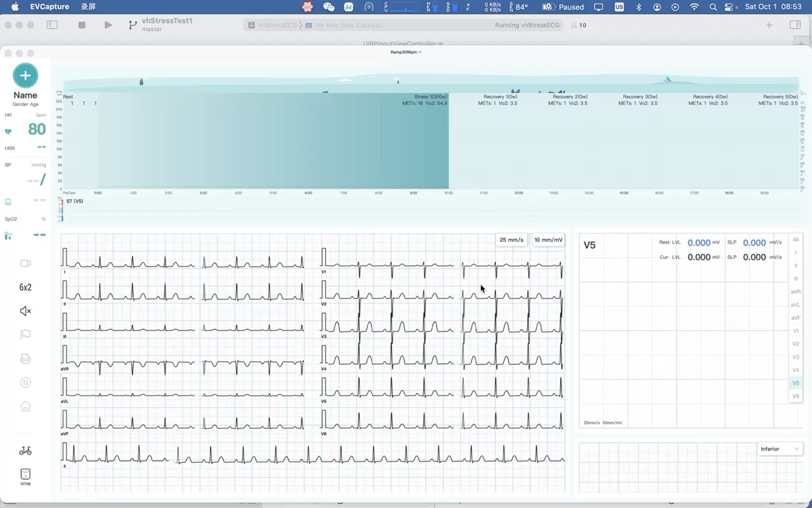Open the Inferior lead group dropdown
The width and height of the screenshot is (812, 508).
(780, 449)
